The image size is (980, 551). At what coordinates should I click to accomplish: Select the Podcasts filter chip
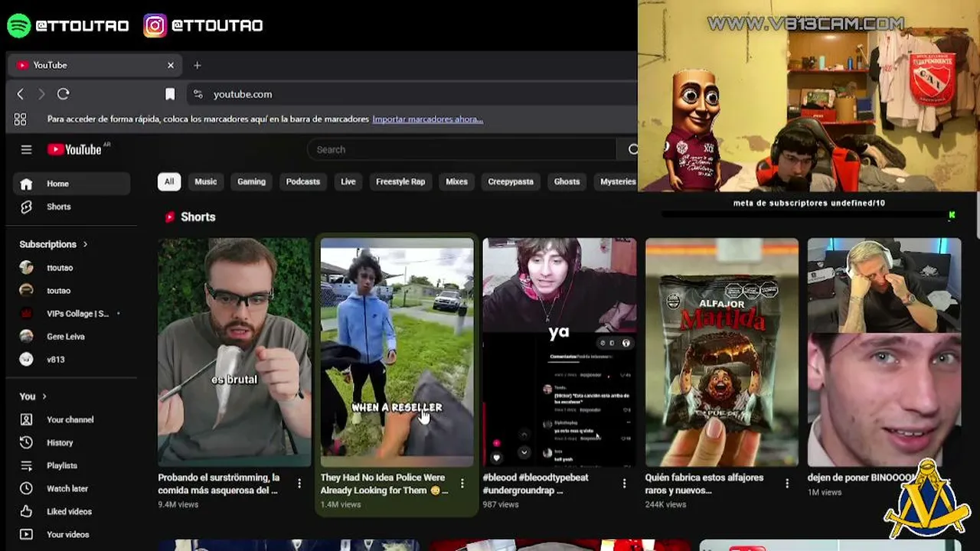(303, 181)
